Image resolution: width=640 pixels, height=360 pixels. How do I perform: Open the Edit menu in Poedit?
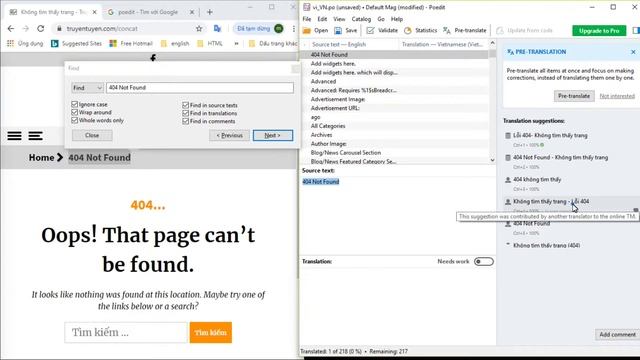click(322, 19)
